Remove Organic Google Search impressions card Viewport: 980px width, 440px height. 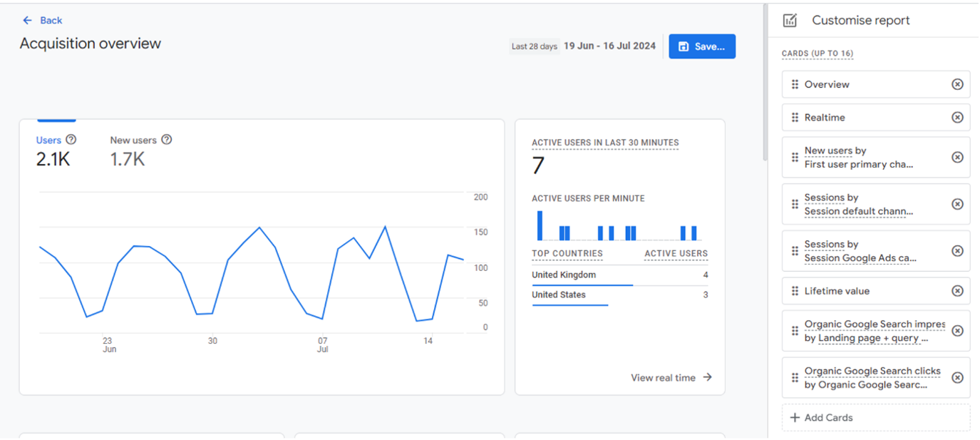pyautogui.click(x=957, y=331)
